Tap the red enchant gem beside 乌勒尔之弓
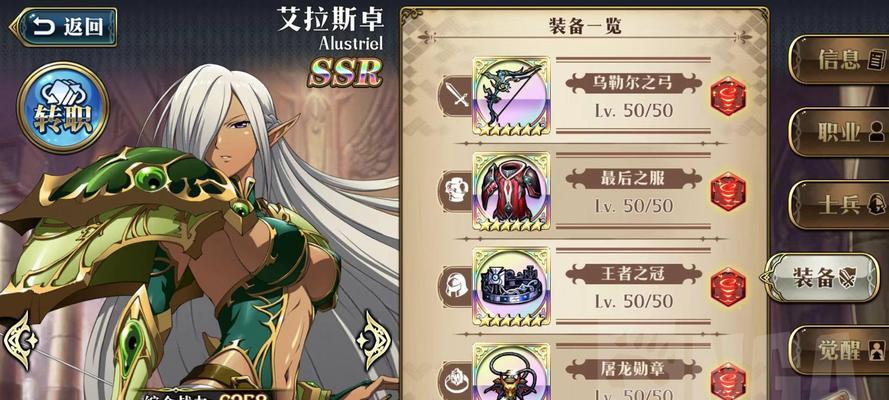The image size is (889, 400). coord(728,96)
